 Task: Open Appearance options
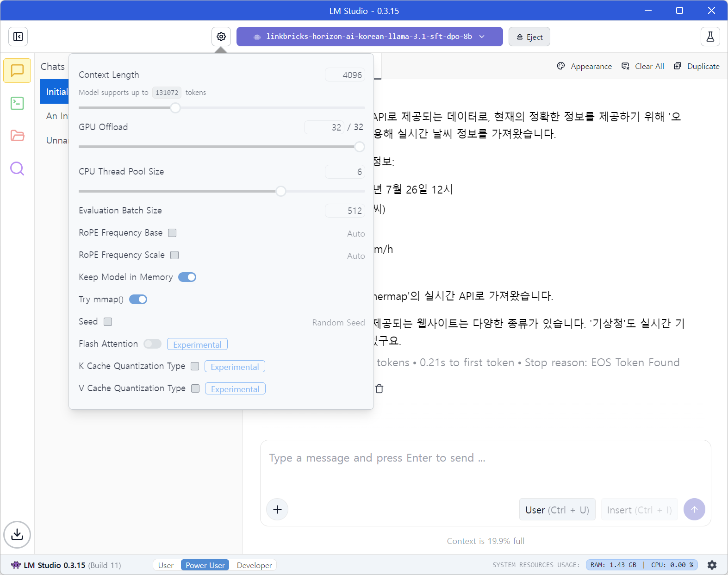tap(585, 66)
